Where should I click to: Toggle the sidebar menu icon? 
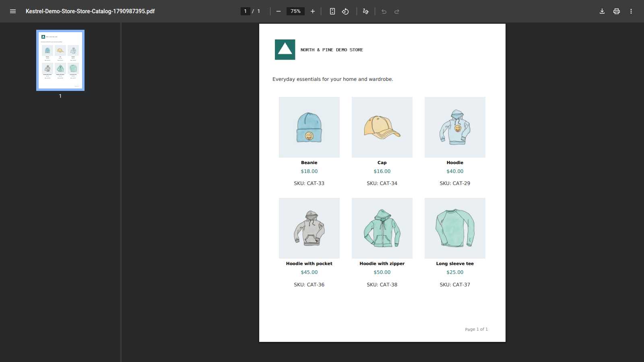click(13, 11)
